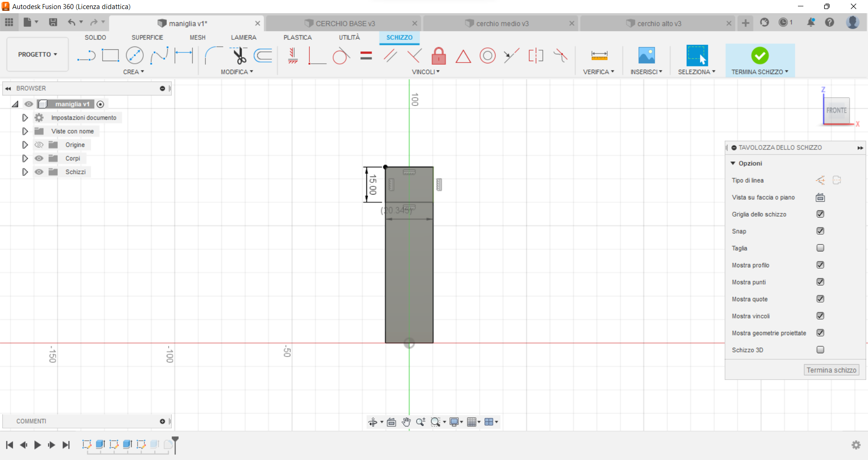The width and height of the screenshot is (868, 460).
Task: Disable the Snap checkbox
Action: (820, 231)
